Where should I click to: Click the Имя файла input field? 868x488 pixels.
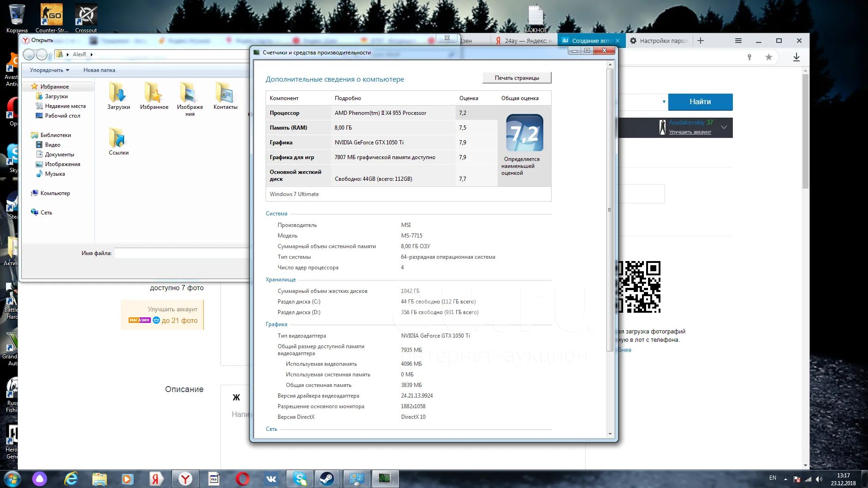(x=182, y=253)
